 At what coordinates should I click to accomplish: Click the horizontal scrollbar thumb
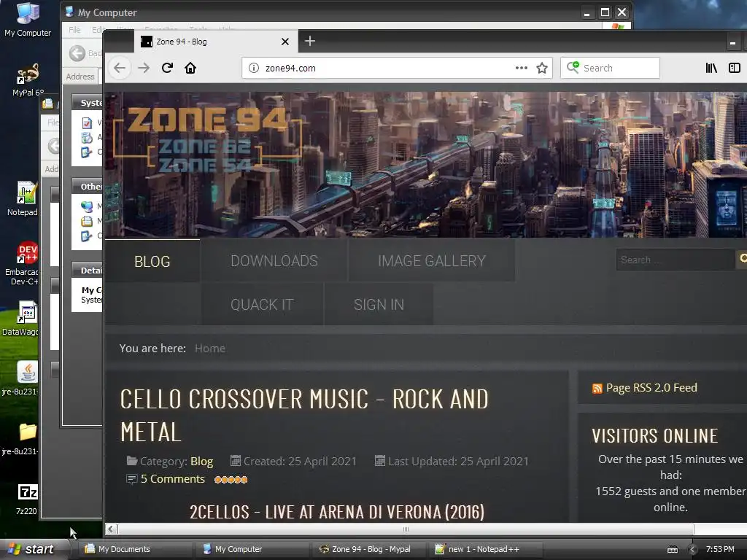tap(406, 529)
